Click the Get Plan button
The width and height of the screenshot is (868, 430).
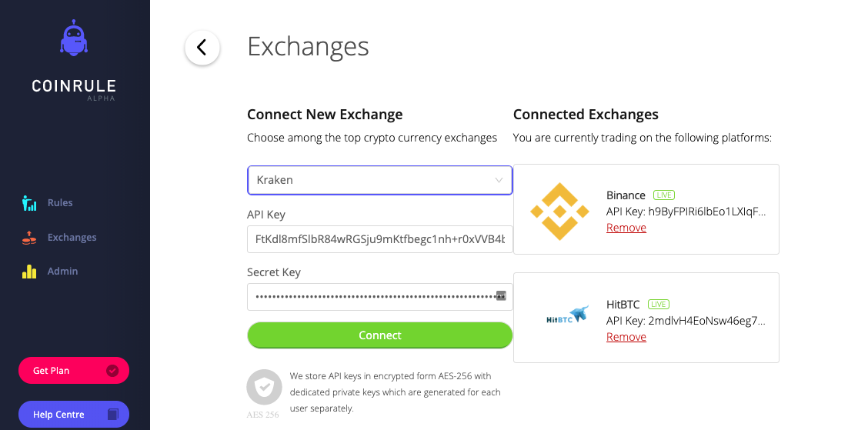click(x=74, y=371)
